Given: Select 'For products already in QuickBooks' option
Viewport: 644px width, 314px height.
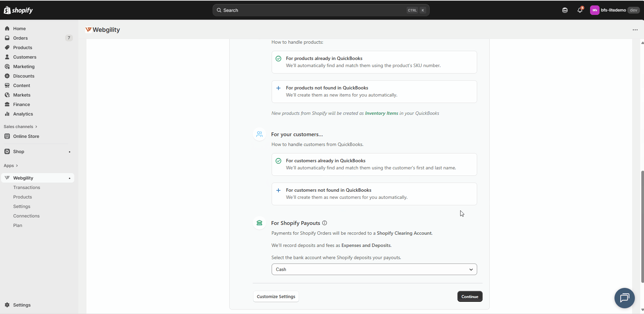Looking at the screenshot, I should [374, 62].
